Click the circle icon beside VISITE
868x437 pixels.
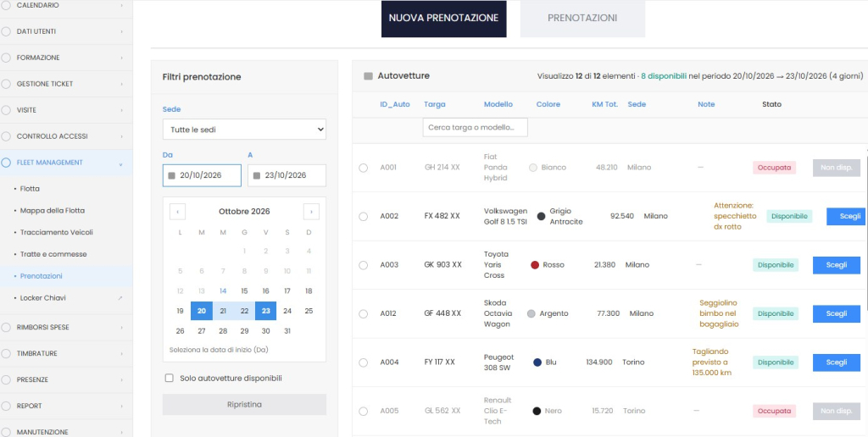point(6,110)
